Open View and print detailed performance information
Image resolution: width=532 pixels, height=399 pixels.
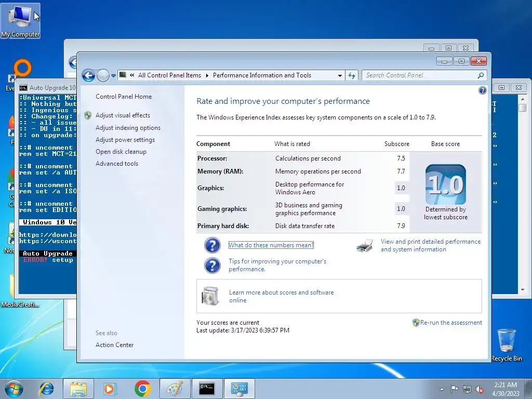tap(431, 245)
